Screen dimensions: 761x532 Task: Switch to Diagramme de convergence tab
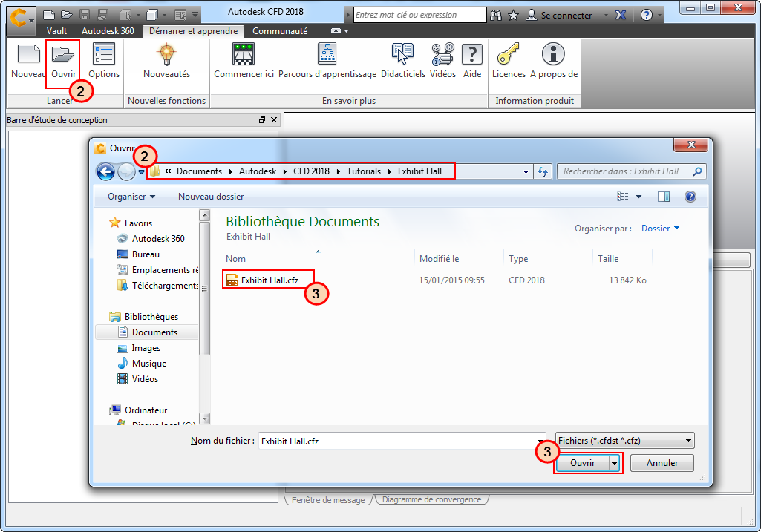[x=432, y=499]
